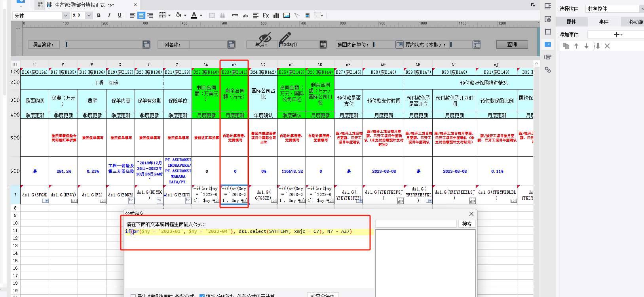644x297 pixels.
Task: Switch to 事件 tab
Action: point(604,22)
